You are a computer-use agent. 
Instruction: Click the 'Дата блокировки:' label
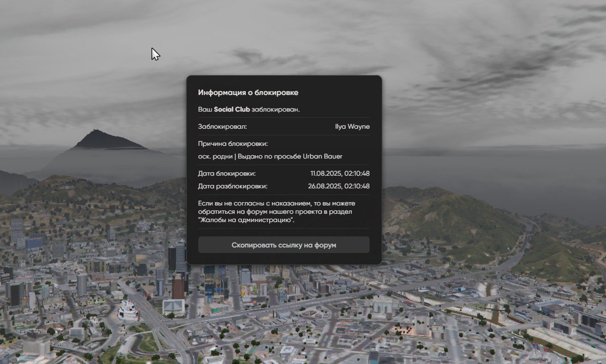point(227,173)
